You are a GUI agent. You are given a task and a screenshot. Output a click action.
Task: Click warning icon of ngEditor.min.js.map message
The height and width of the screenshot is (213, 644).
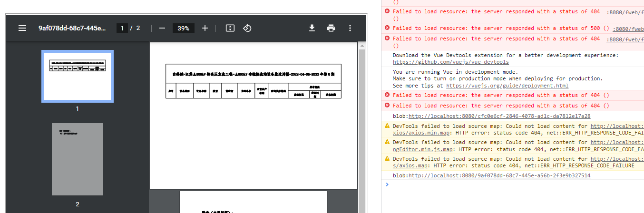387,142
